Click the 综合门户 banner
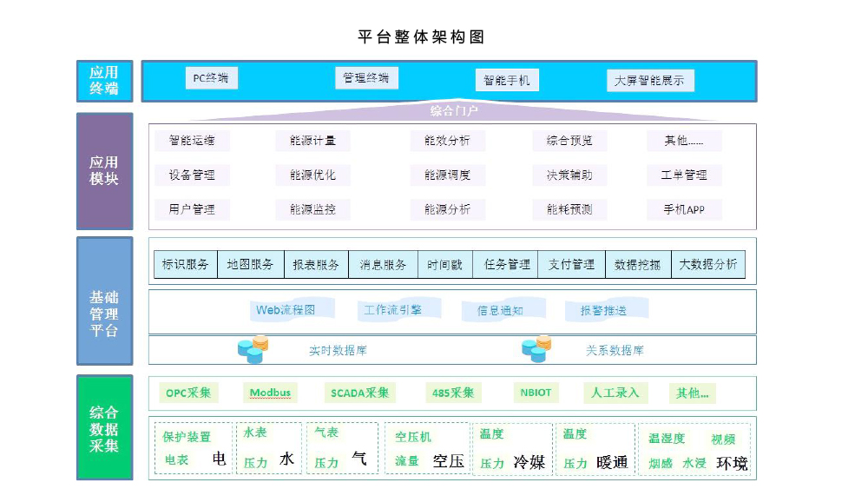Screen dimensions: 868x489 [x=453, y=111]
